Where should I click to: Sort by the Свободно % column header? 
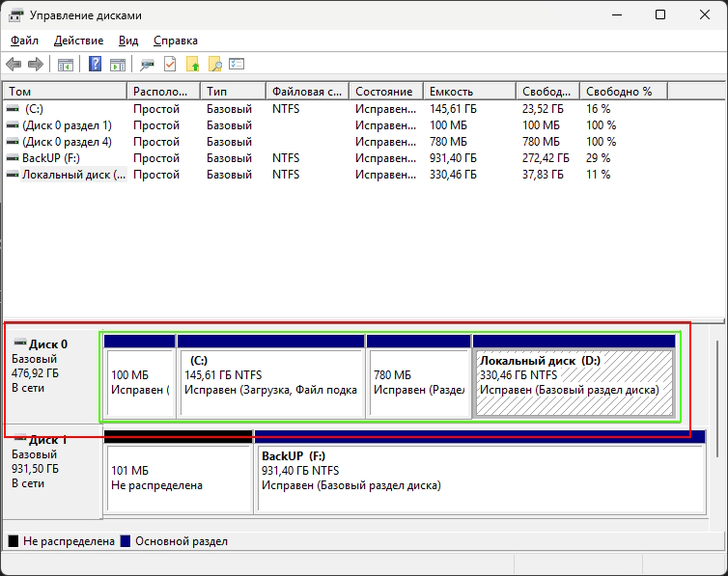[624, 92]
